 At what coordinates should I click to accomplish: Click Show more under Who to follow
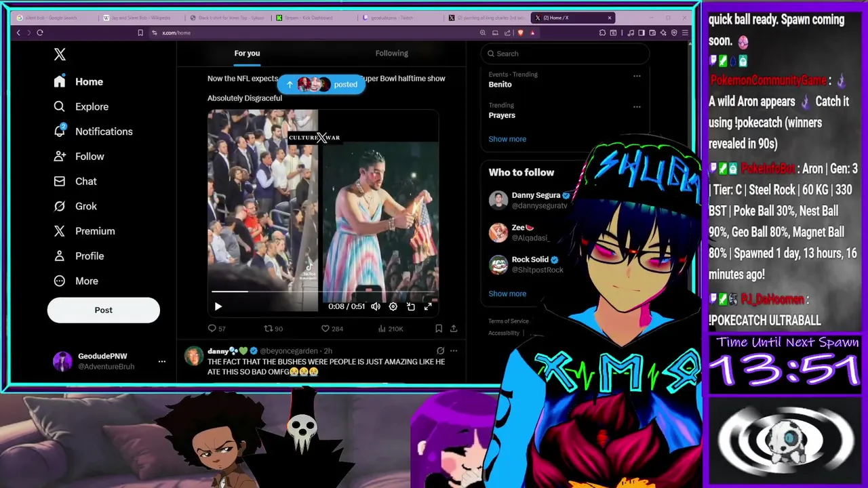507,293
